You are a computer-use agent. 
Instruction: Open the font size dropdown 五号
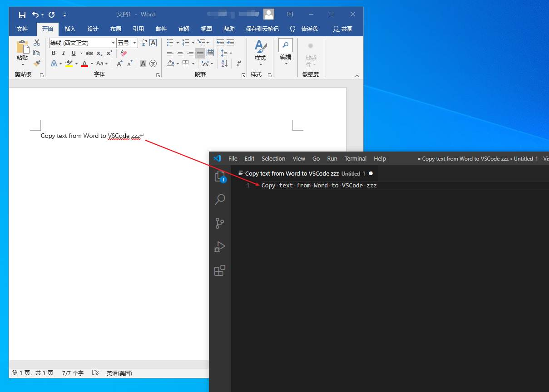click(135, 43)
